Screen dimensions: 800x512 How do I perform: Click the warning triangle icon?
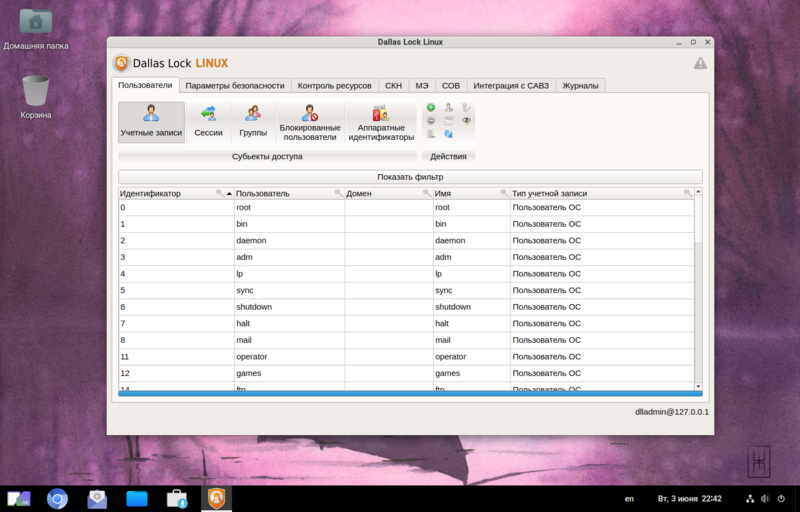700,64
